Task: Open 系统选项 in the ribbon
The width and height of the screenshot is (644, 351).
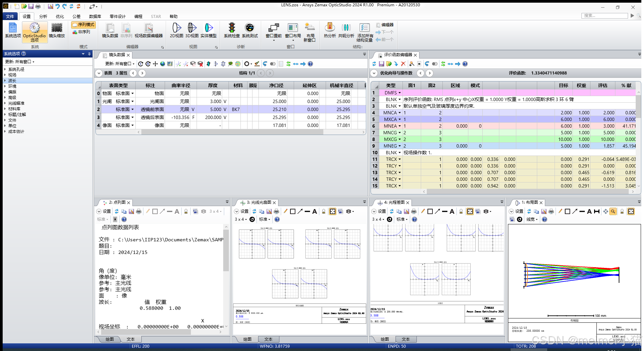Action: coord(13,31)
